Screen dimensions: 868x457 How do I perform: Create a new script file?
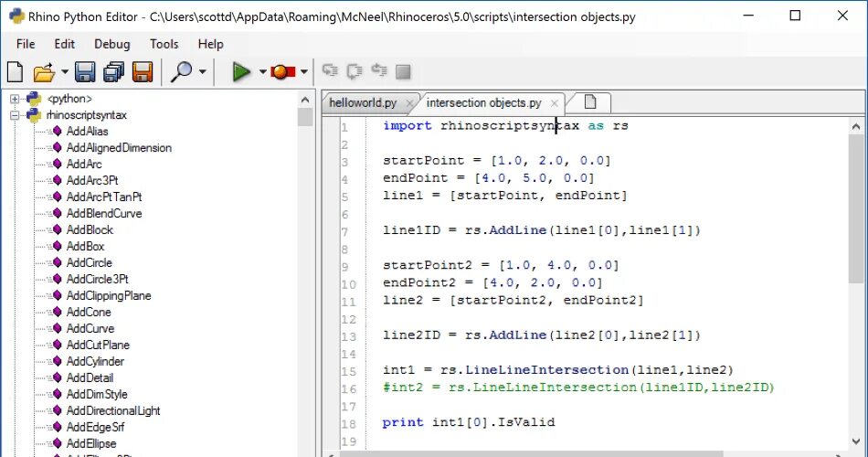pyautogui.click(x=15, y=72)
